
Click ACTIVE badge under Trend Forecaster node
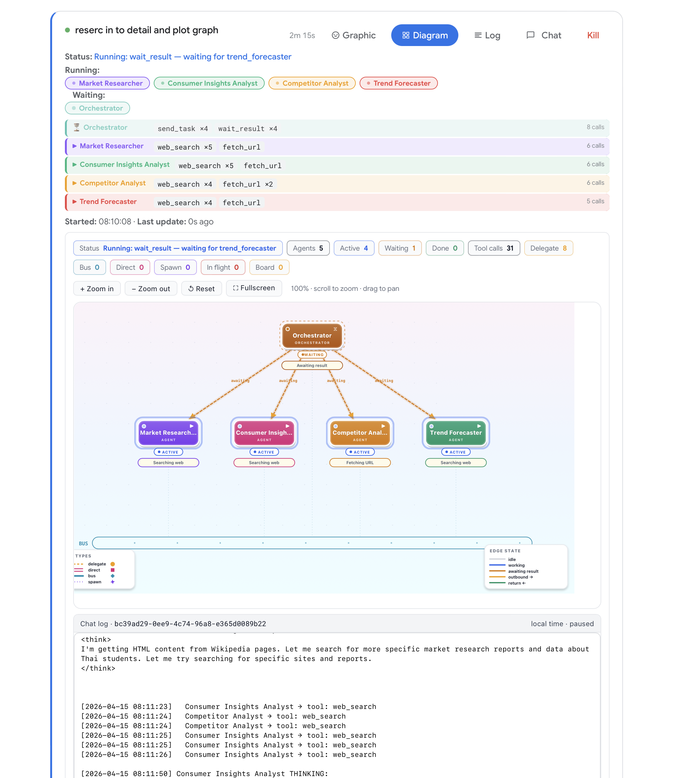coord(455,452)
